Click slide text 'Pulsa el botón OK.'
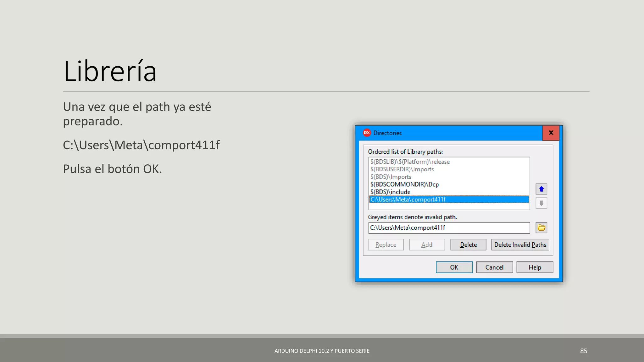Image resolution: width=644 pixels, height=362 pixels. [112, 169]
